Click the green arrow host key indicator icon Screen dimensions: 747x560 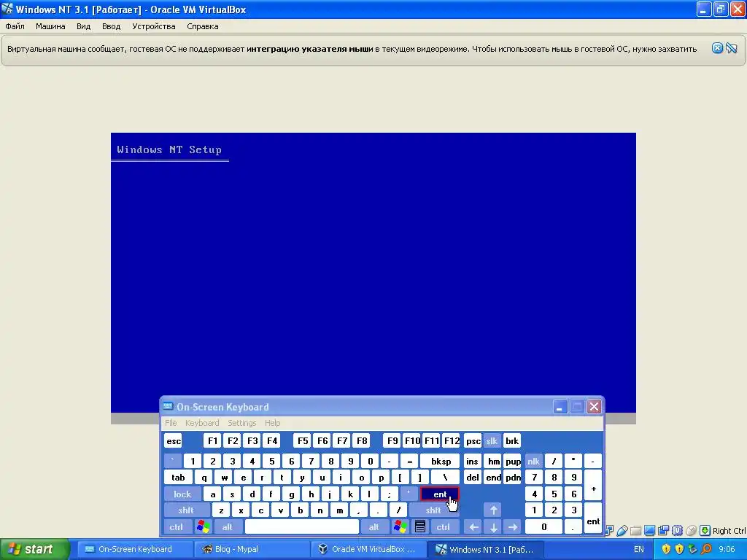point(705,531)
